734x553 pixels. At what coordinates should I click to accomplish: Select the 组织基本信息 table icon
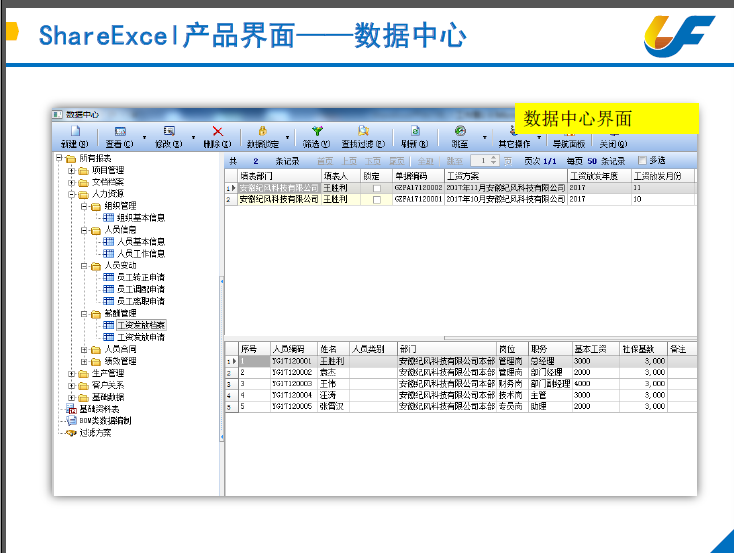108,218
